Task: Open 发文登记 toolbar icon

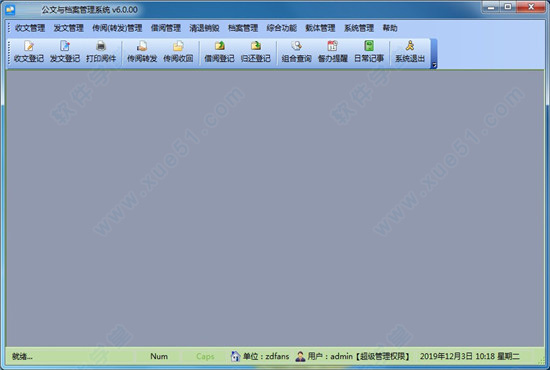Action: tap(65, 52)
